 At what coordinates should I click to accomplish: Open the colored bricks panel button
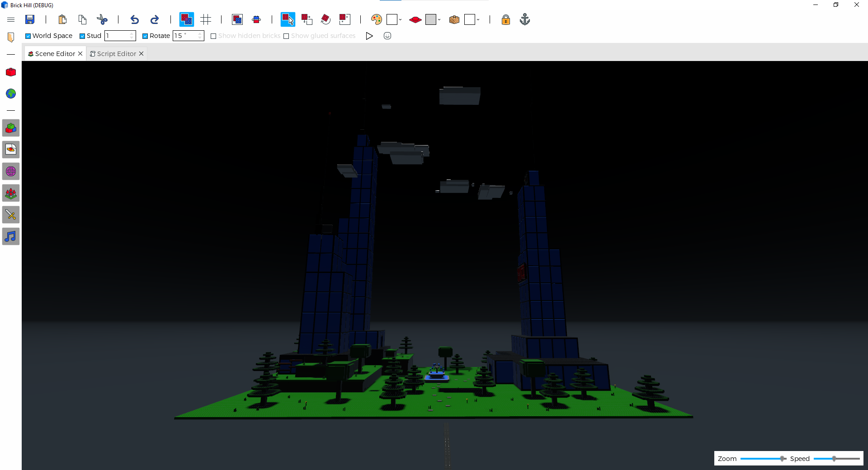click(x=11, y=128)
